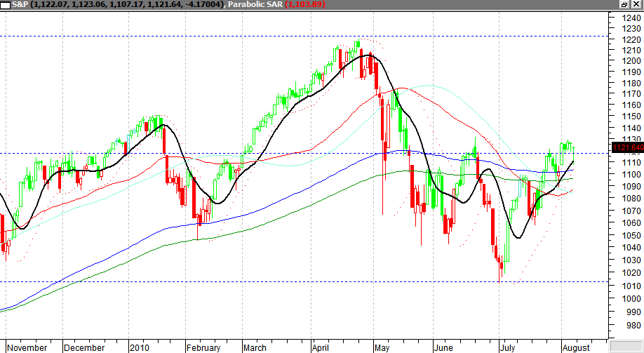This screenshot has width=644, height=353.
Task: Select the May label on date axis
Action: click(382, 347)
